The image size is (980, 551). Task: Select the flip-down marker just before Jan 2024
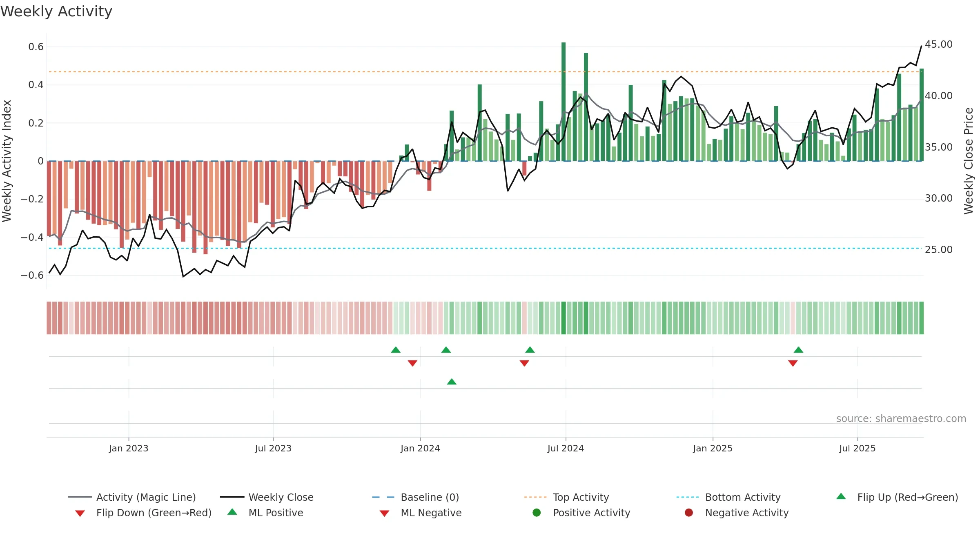point(412,363)
